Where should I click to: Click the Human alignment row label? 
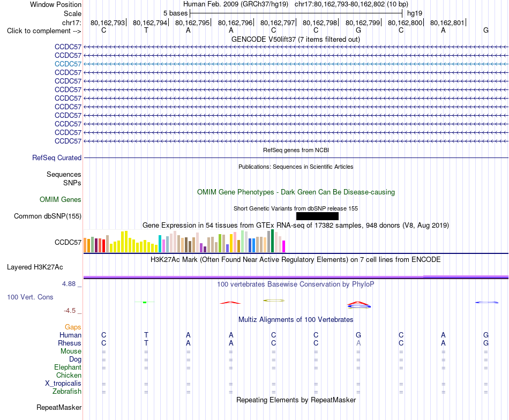70,335
